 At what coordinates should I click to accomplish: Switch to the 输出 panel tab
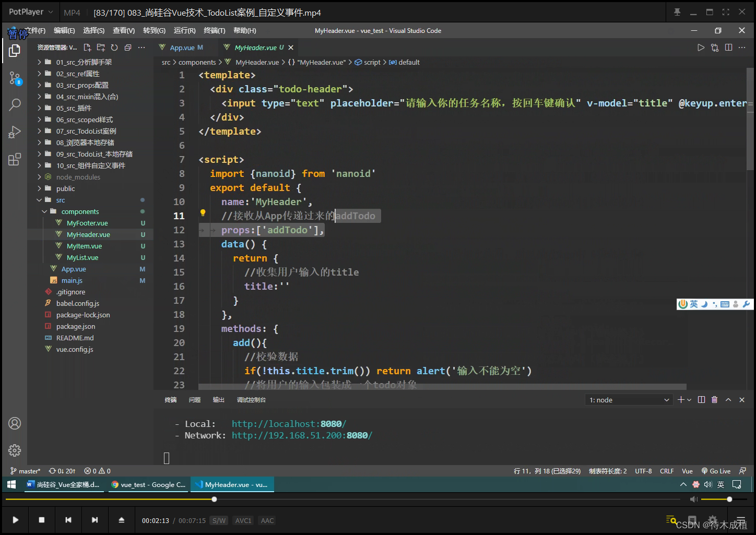pyautogui.click(x=218, y=400)
